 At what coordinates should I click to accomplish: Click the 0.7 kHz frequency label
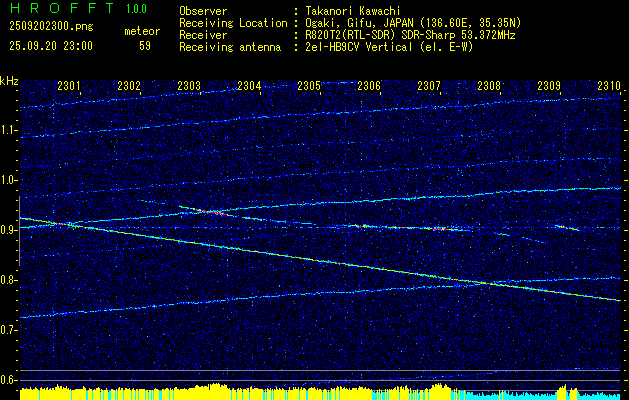(8, 330)
